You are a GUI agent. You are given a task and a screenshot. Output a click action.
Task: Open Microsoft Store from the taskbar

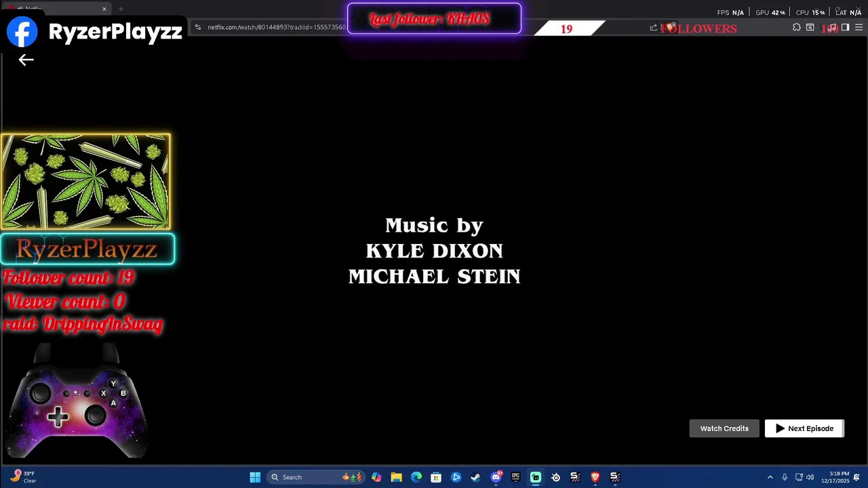(436, 477)
